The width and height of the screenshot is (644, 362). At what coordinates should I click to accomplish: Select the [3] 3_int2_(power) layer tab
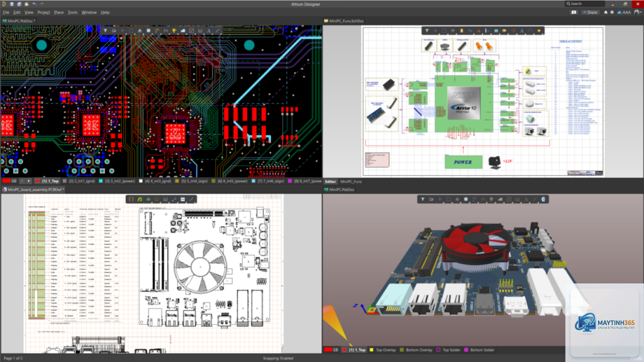116,181
